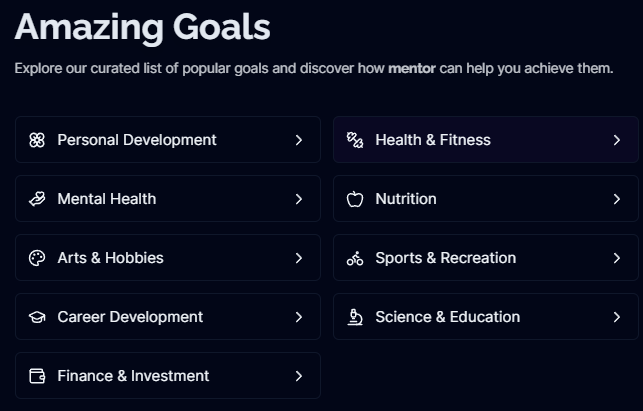Open the Mental Health goal card

click(167, 199)
